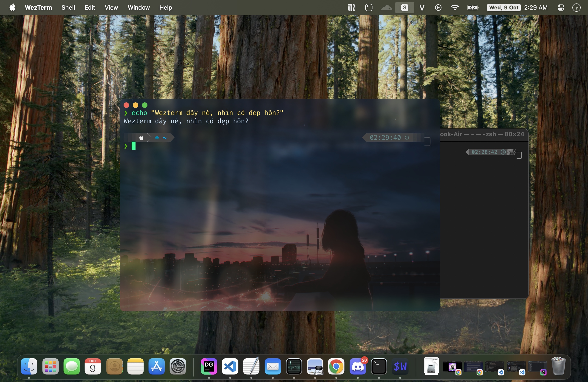This screenshot has height=382, width=588.
Task: Minimize WezTerm with the yellow button
Action: [x=135, y=105]
